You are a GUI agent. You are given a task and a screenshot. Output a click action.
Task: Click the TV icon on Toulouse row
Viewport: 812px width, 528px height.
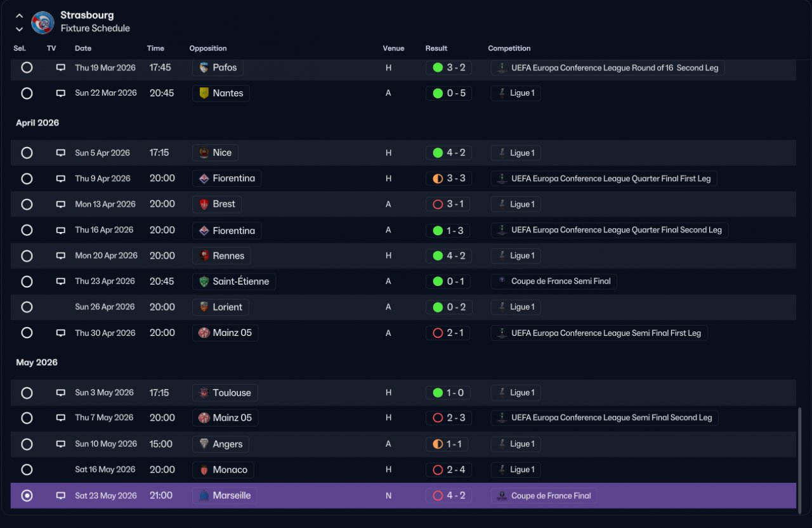click(61, 393)
